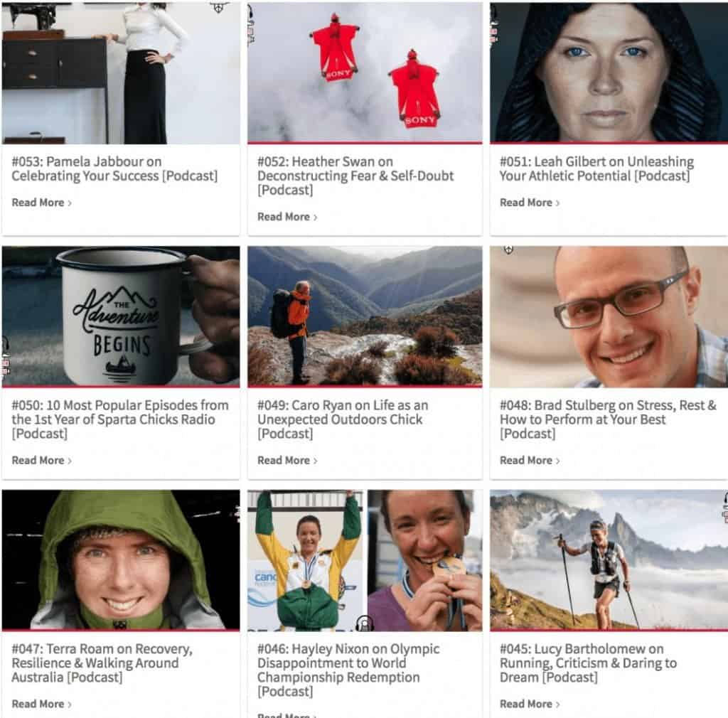This screenshot has width=728, height=718.
Task: Open episode #048 Brad Stulberg title link
Action: point(608,419)
